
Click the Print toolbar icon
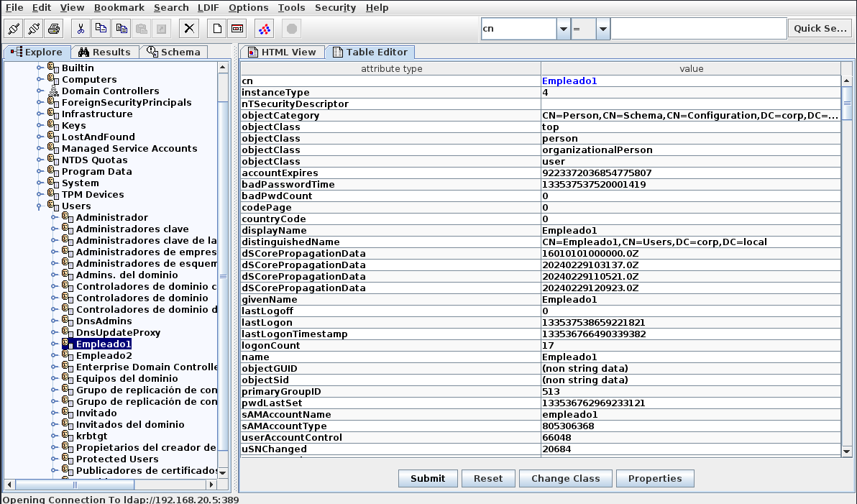click(53, 29)
